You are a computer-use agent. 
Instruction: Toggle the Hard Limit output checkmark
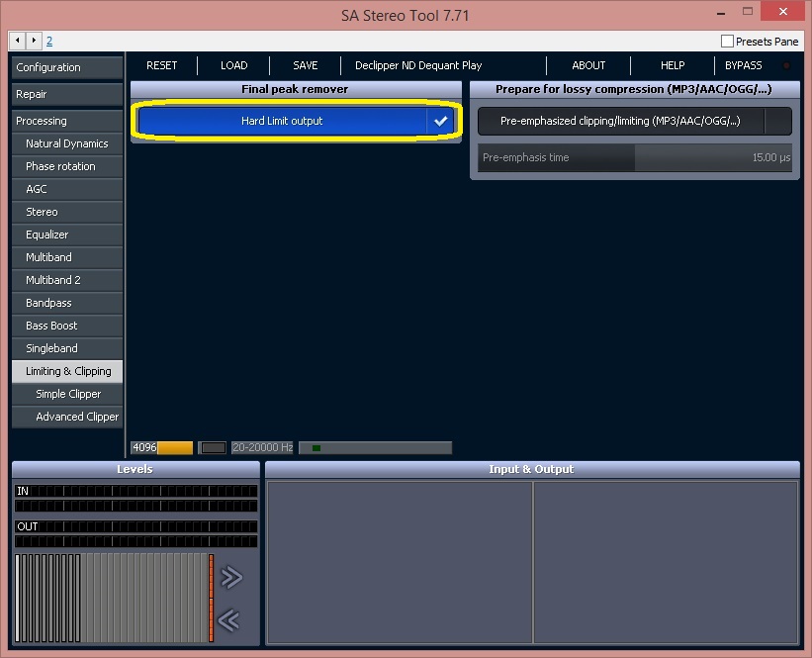pyautogui.click(x=441, y=121)
